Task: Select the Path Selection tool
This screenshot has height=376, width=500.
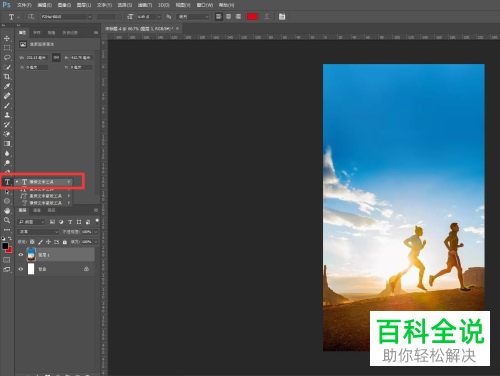Action: tap(7, 192)
